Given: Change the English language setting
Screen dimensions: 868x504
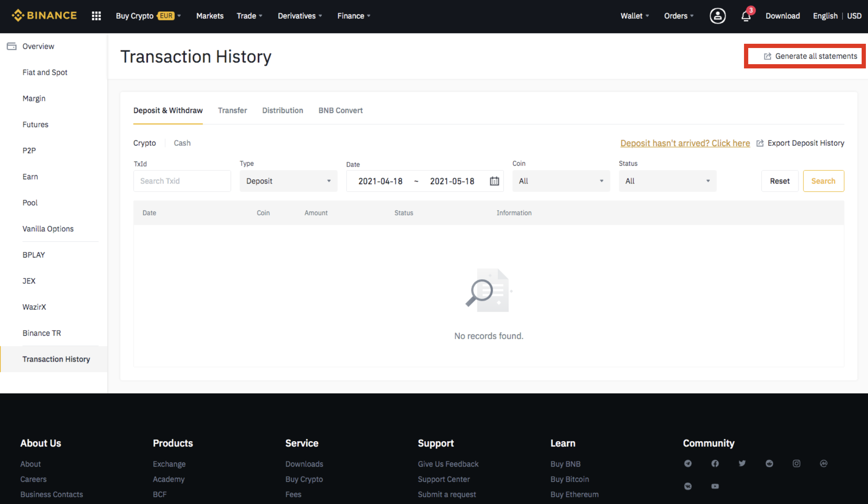Looking at the screenshot, I should pos(825,16).
